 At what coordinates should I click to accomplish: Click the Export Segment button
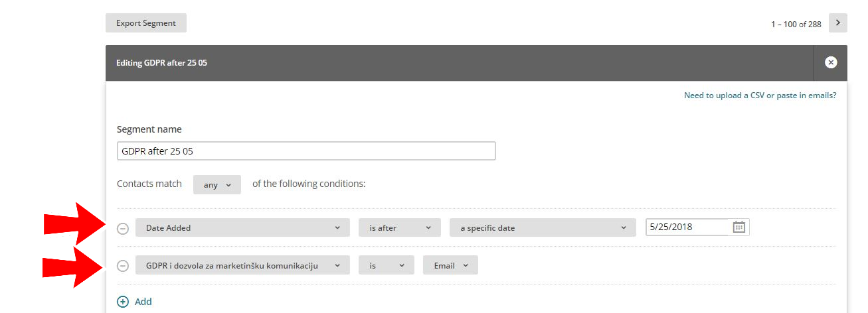146,23
